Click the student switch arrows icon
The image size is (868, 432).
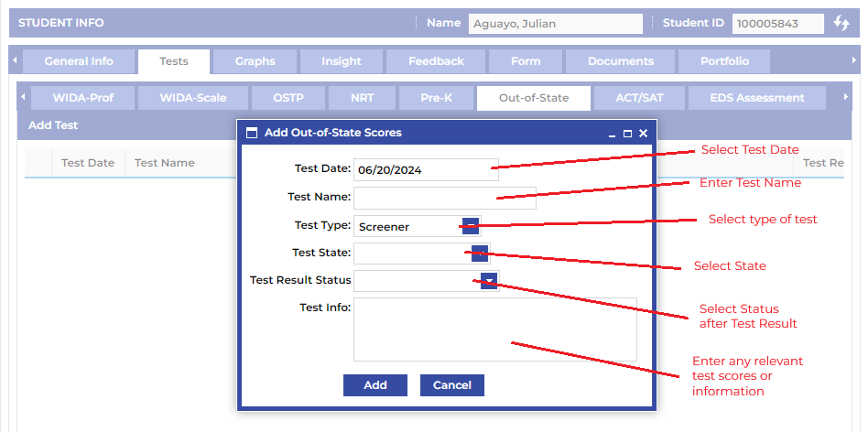click(841, 24)
